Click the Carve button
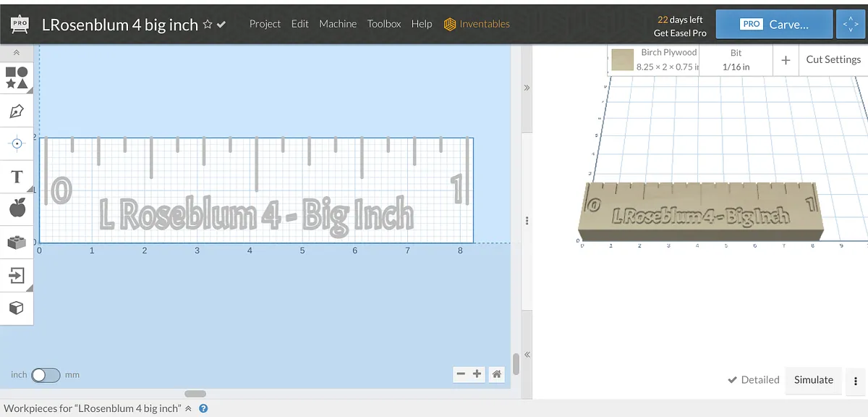 773,24
